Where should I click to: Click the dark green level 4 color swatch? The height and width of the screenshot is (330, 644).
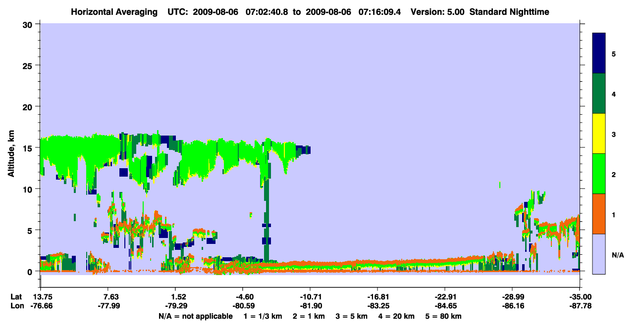click(599, 94)
